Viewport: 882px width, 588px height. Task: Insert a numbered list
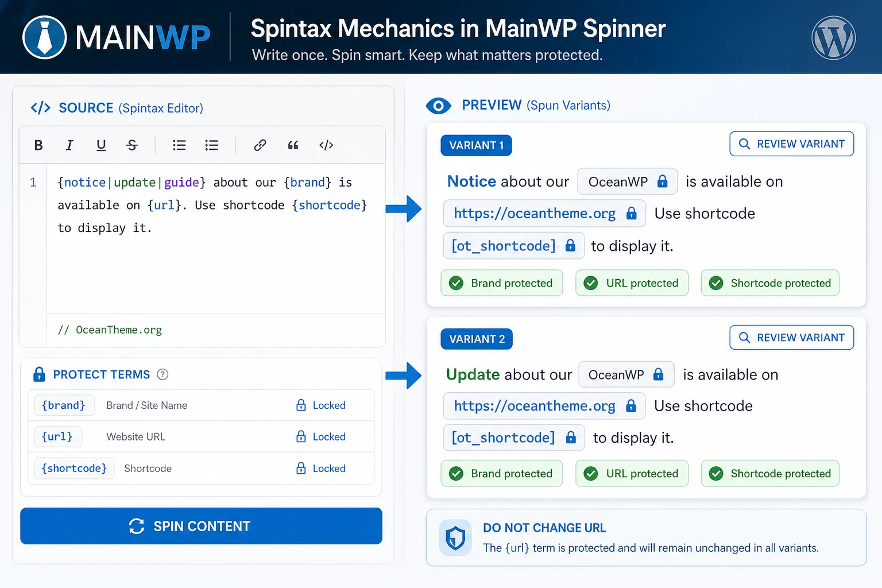click(x=211, y=145)
